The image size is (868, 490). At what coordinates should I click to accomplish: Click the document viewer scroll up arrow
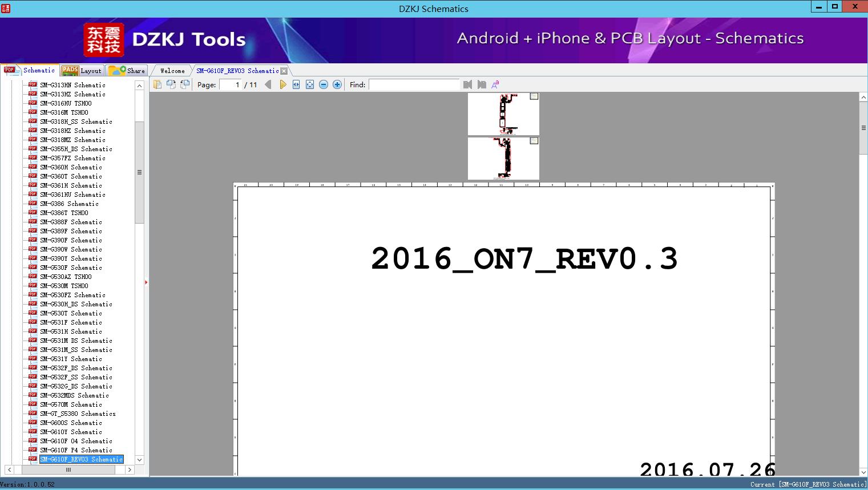[863, 98]
